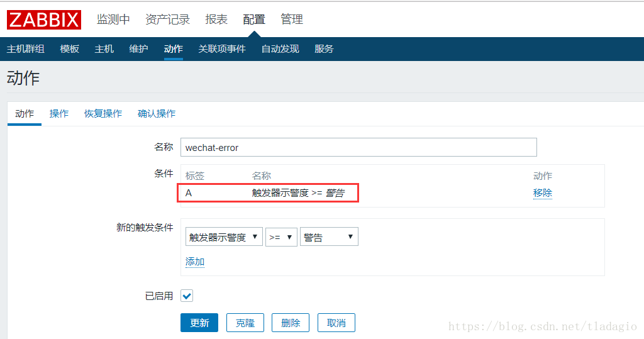Expand the >= operator dropdown
The height and width of the screenshot is (339, 644).
click(281, 237)
